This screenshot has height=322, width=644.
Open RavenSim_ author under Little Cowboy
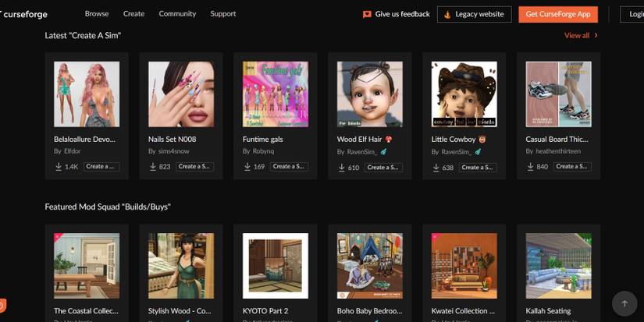(457, 152)
